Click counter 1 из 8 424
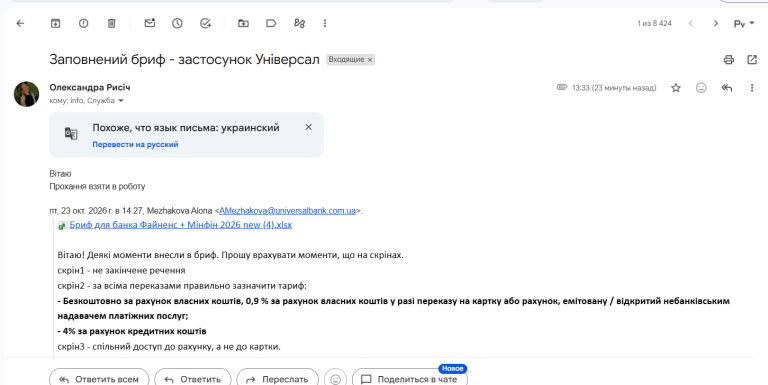Viewport: 768px width, 385px height. (x=654, y=23)
